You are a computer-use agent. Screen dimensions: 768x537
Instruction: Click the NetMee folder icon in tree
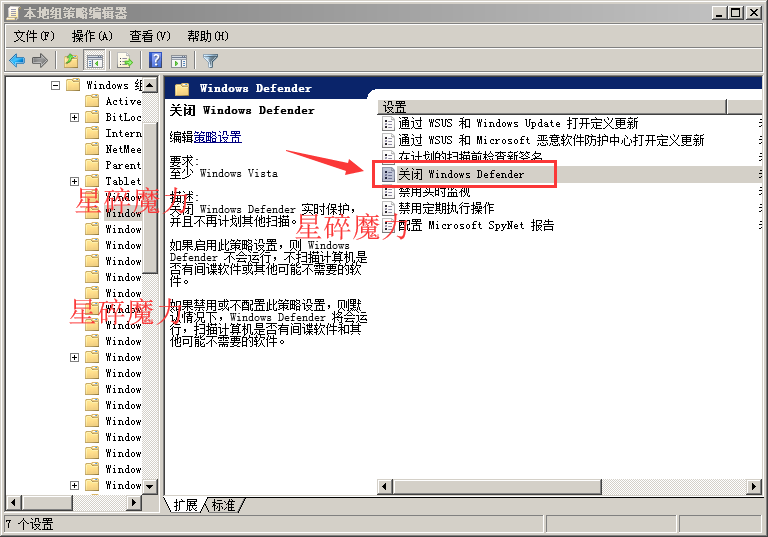(92, 148)
